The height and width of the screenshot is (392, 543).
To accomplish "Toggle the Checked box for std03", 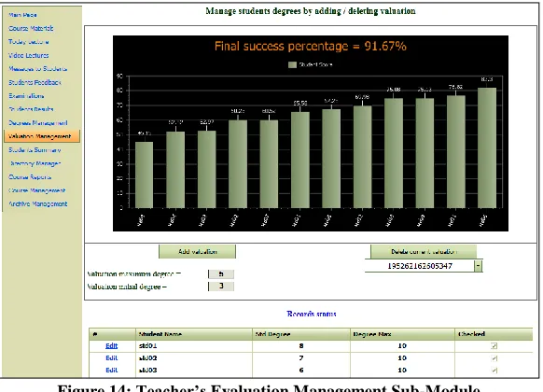I will [x=494, y=371].
